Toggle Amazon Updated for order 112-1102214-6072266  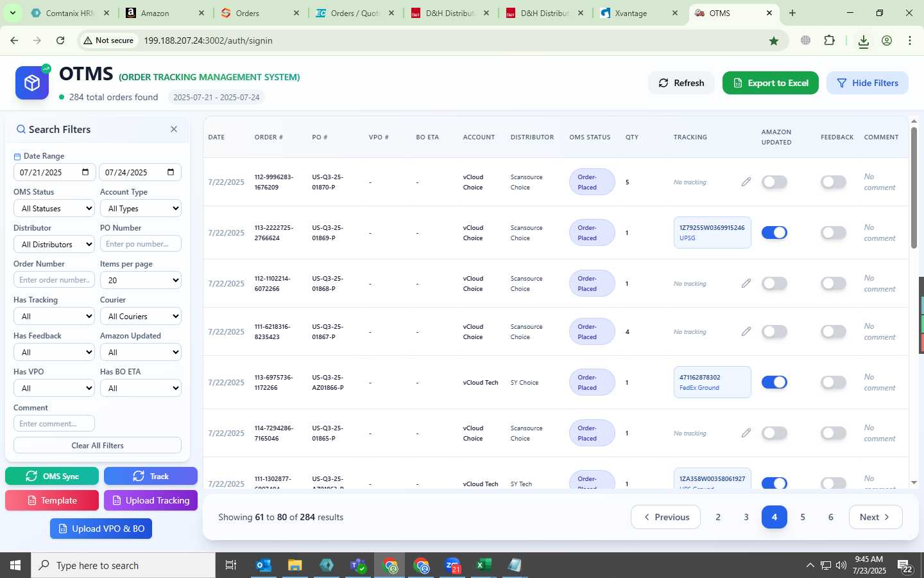click(774, 283)
